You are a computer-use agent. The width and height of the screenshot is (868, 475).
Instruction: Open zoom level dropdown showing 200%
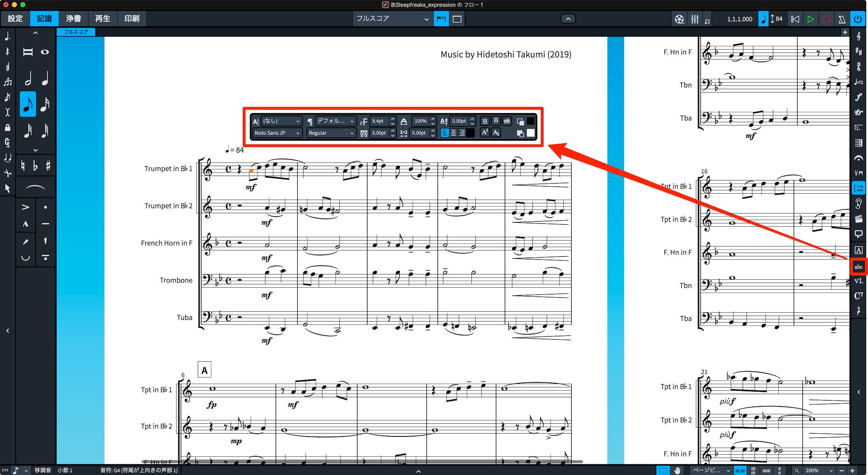pos(818,470)
